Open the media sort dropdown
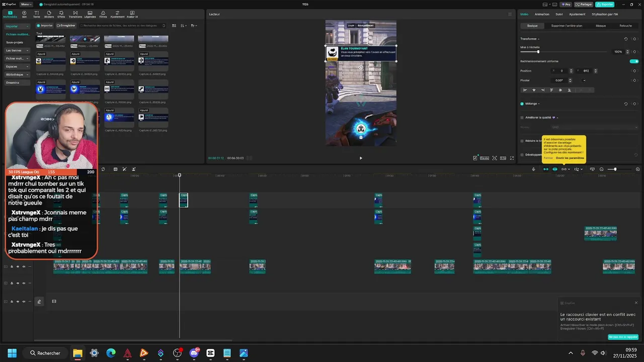644x362 pixels. [x=184, y=26]
